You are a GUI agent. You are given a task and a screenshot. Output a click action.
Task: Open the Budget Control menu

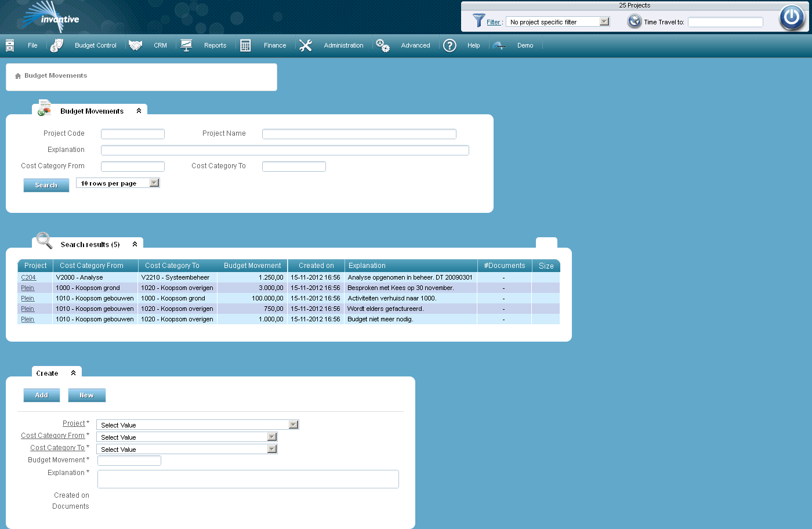(96, 45)
